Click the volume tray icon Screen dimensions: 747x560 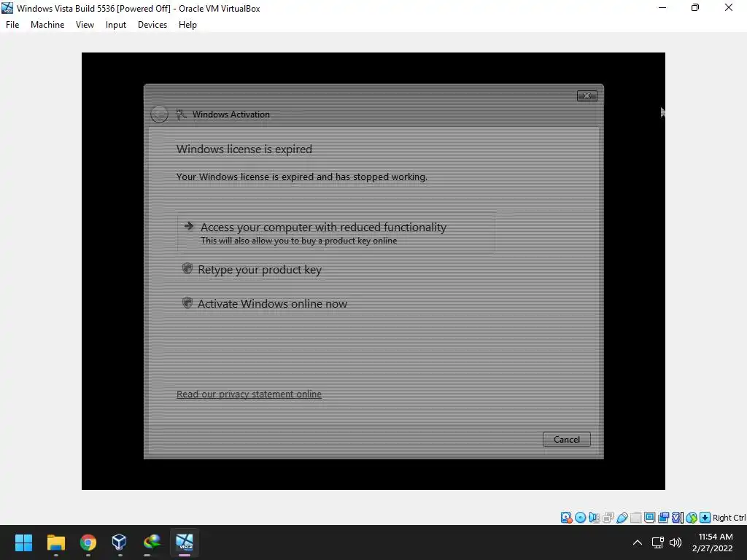tap(676, 542)
